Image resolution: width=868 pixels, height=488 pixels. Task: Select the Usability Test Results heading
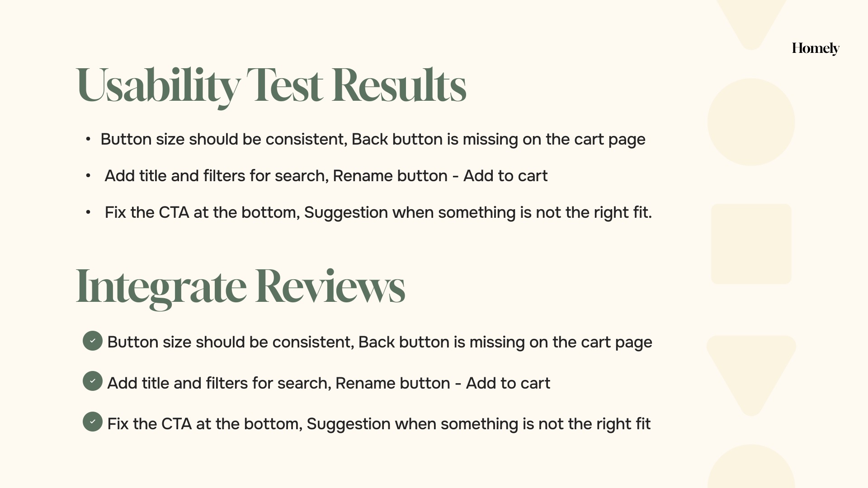tap(271, 85)
